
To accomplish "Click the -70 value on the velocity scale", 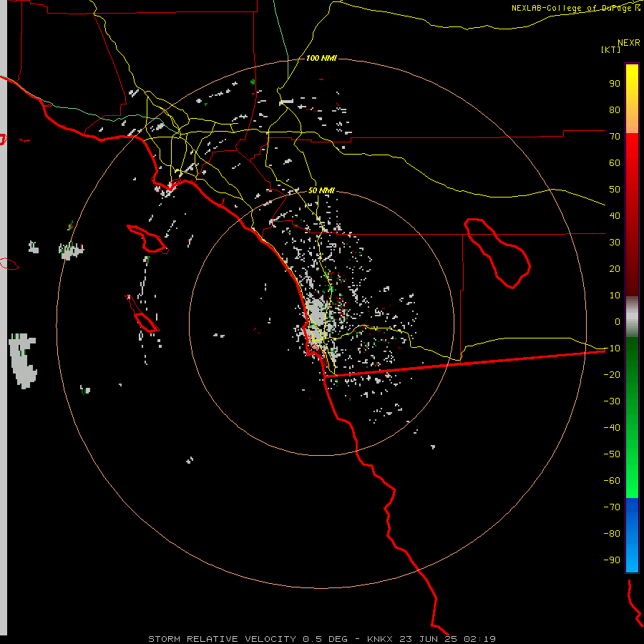I will tap(612, 507).
